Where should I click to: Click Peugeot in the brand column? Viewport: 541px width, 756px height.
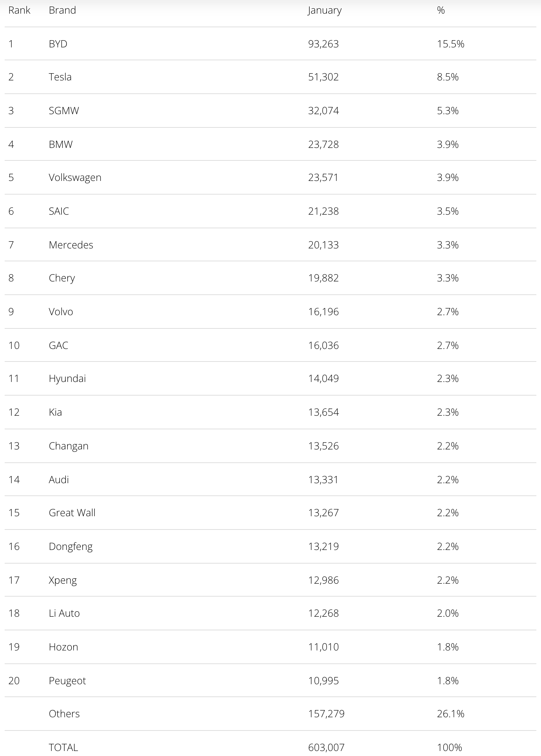click(67, 681)
